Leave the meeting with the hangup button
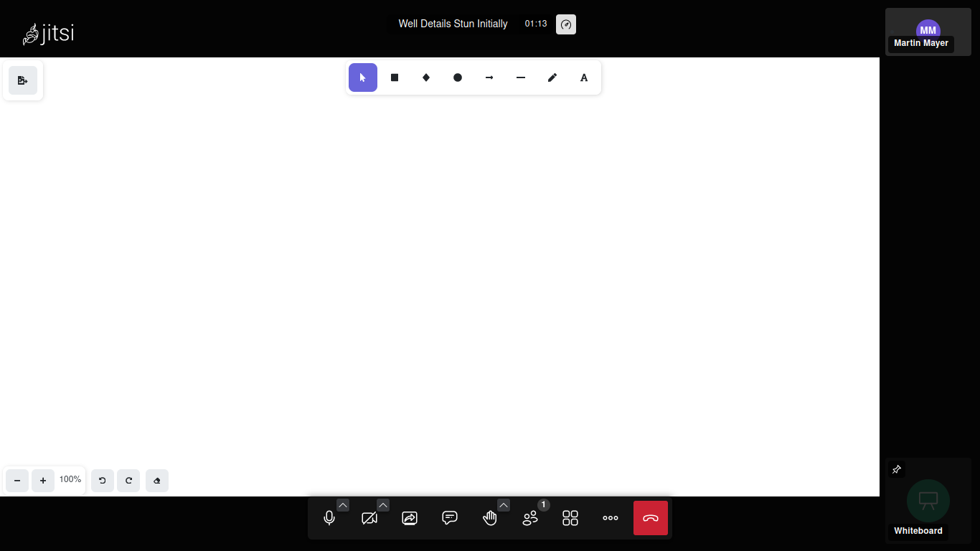Viewport: 980px width, 551px height. point(651,517)
